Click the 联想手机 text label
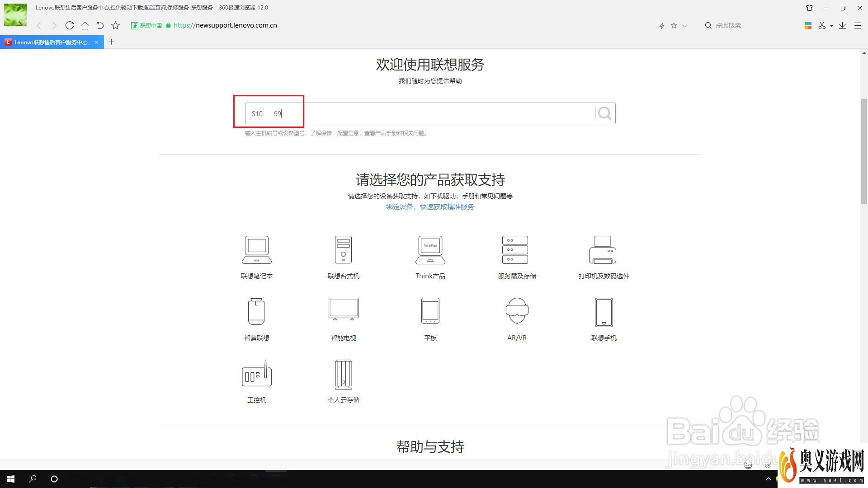Screen dimensions: 868x488 point(604,338)
